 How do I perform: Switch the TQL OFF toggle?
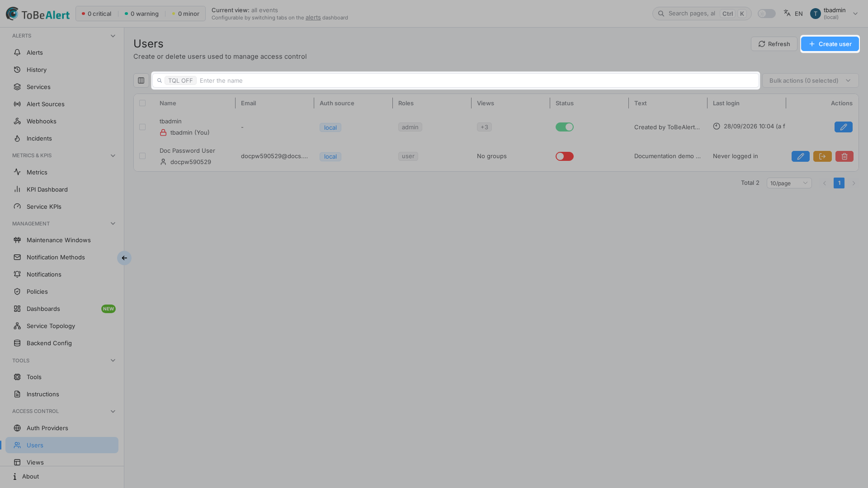(180, 80)
